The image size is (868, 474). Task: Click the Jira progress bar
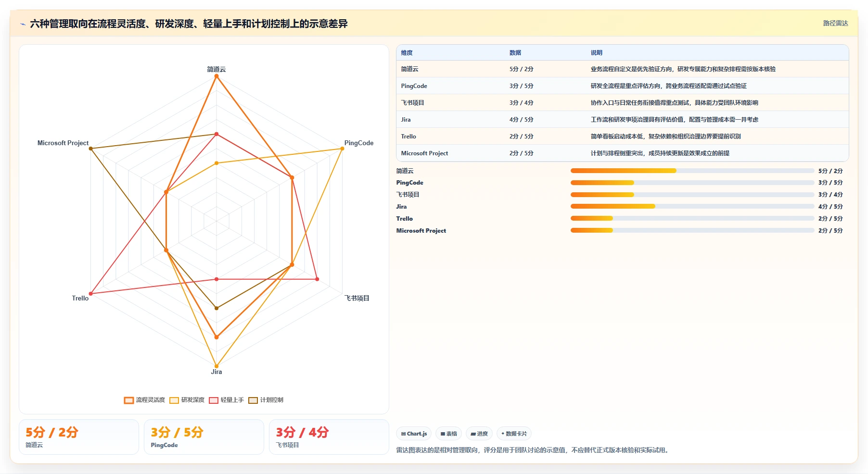tap(692, 207)
